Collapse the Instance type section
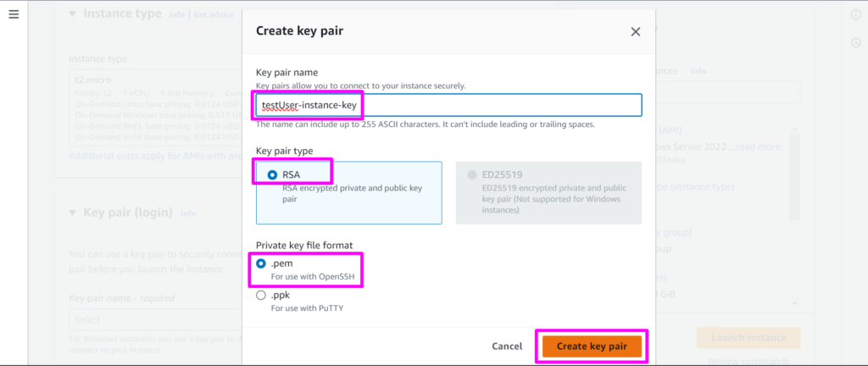Screen dimensions: 868x366 point(72,14)
